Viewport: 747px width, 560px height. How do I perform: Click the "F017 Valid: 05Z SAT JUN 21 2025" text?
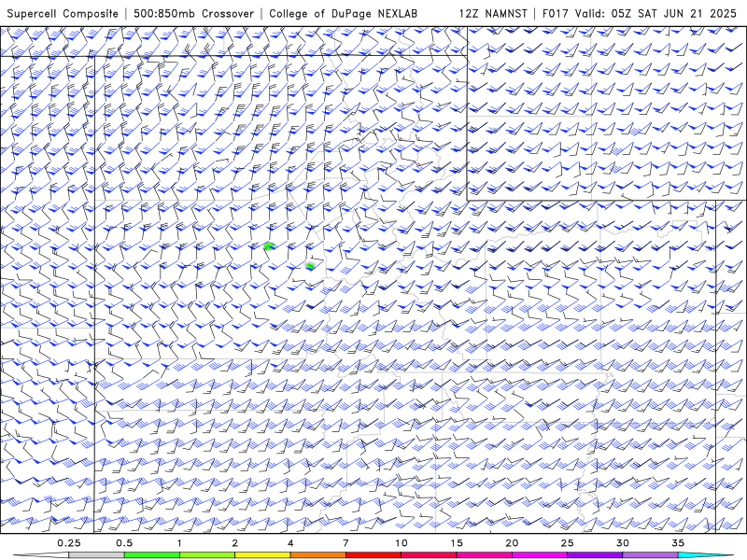point(640,13)
